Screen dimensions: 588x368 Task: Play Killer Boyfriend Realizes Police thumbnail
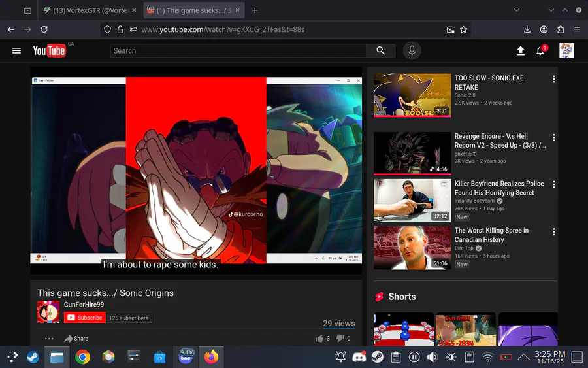[412, 200]
